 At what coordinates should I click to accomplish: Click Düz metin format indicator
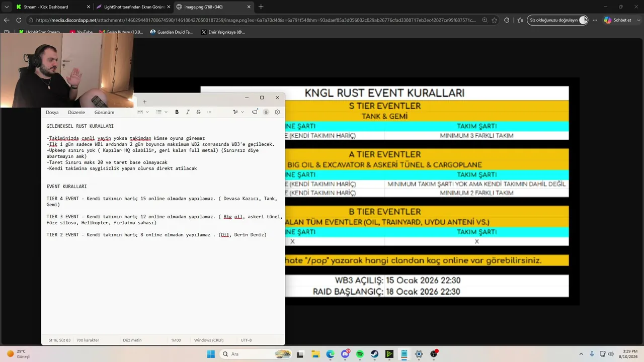(132, 340)
